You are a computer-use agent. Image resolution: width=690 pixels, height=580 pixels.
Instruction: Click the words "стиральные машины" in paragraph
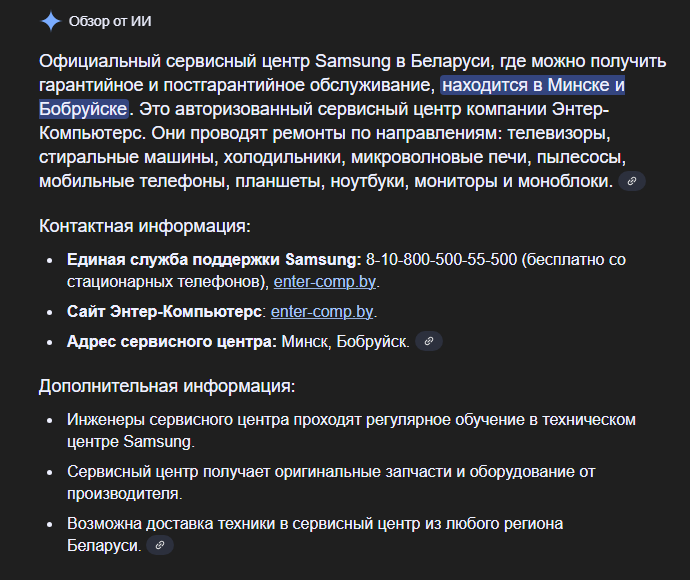[115, 157]
